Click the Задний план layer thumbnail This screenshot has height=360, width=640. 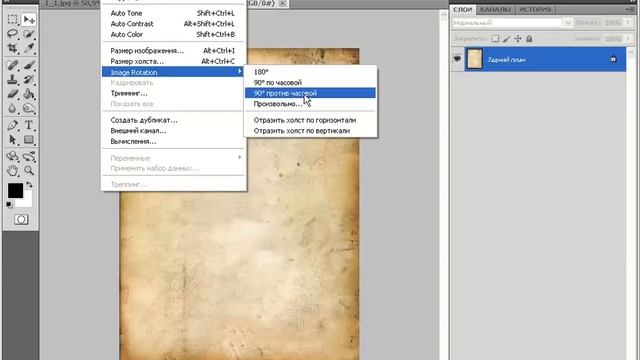(x=475, y=59)
